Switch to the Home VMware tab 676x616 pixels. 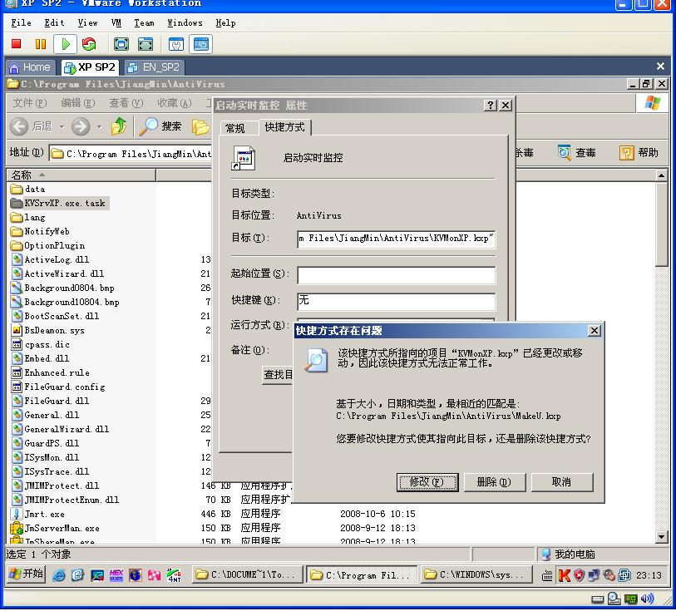(30, 67)
